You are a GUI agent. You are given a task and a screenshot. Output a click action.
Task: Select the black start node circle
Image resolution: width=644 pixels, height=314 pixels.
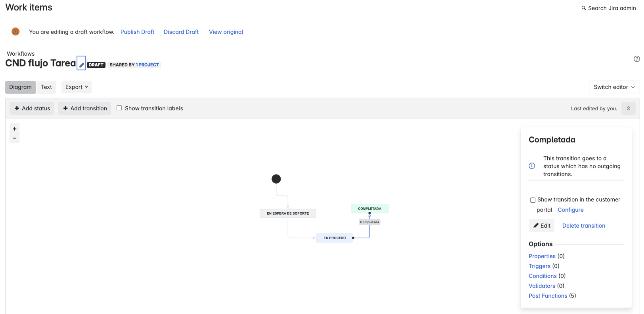point(276,179)
